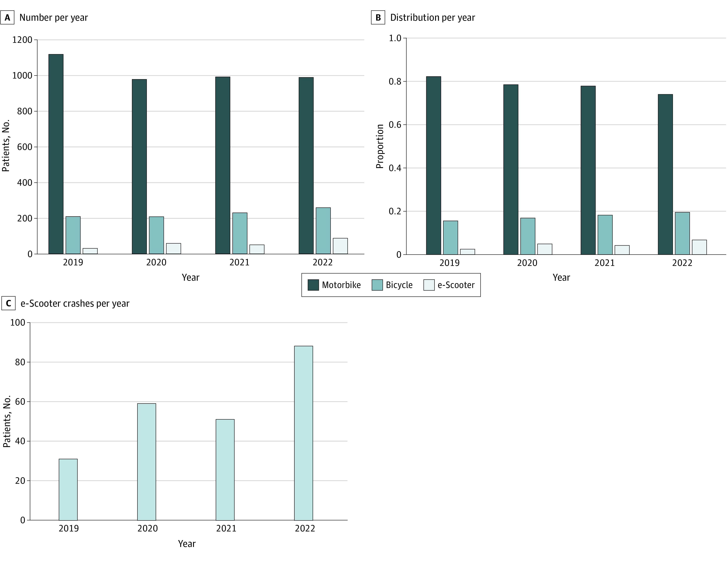The width and height of the screenshot is (728, 561).
Task: Click the 2022 e-Scooter bar in panel A
Action: click(x=340, y=246)
